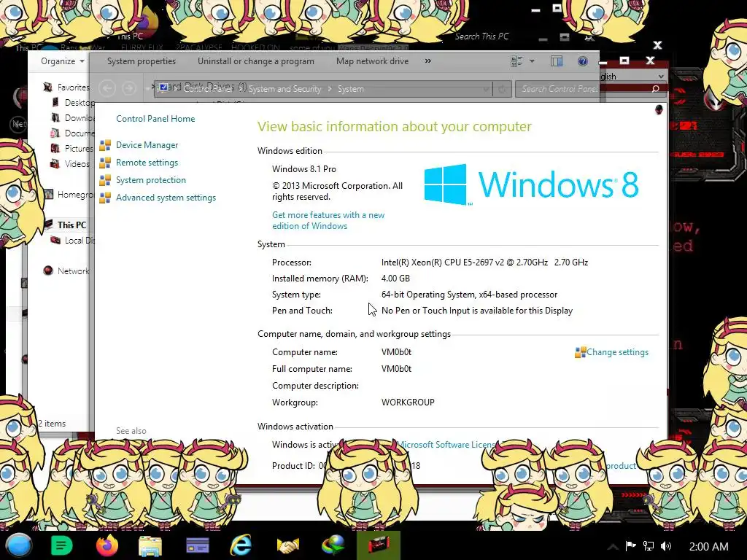The width and height of the screenshot is (747, 560).
Task: Show hidden tray icons arrow
Action: [x=613, y=547]
